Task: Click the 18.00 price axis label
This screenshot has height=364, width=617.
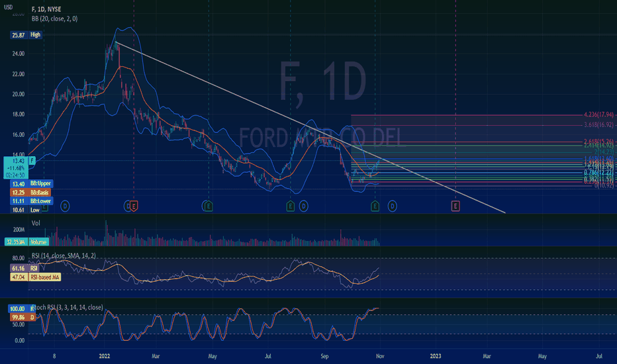Action: pyautogui.click(x=18, y=114)
